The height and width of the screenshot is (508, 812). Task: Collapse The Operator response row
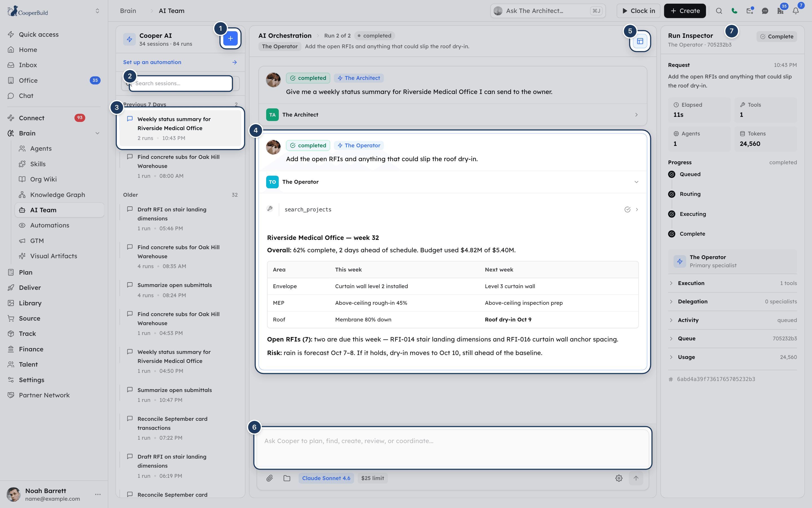click(453, 182)
